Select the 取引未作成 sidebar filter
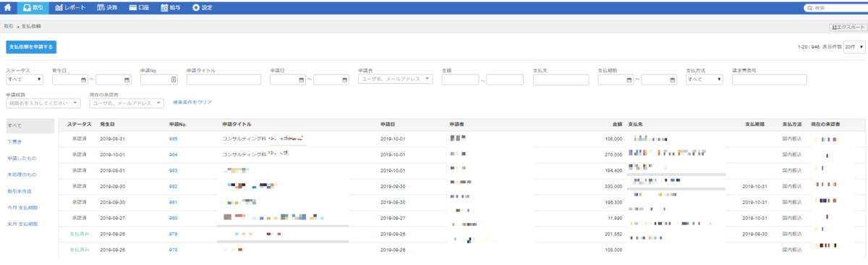This screenshot has height=265, width=868. [20, 191]
